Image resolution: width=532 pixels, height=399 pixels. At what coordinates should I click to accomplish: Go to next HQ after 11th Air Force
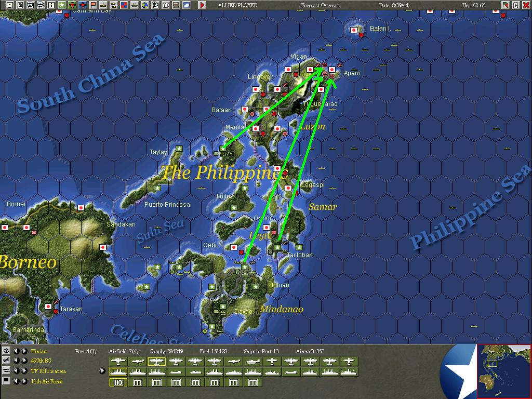24,381
